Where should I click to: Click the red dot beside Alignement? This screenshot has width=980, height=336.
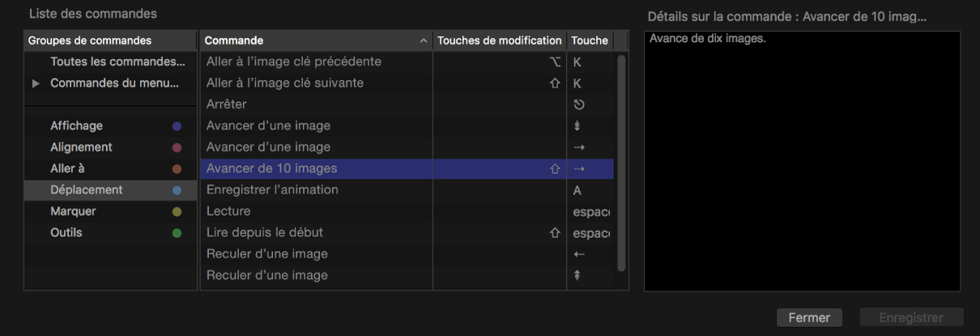pos(177,148)
